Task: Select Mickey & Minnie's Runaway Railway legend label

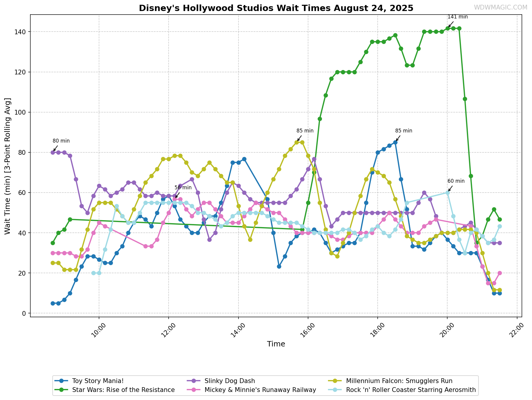Action: coord(260,390)
